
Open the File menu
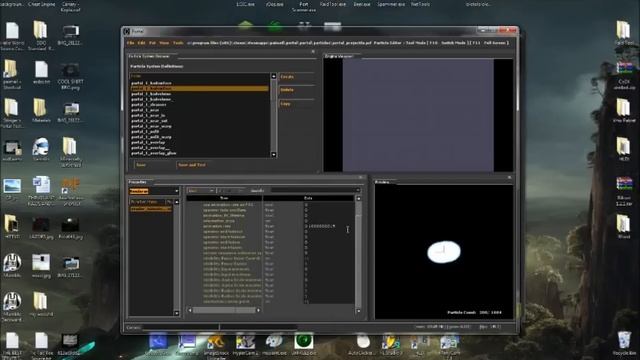click(x=131, y=43)
